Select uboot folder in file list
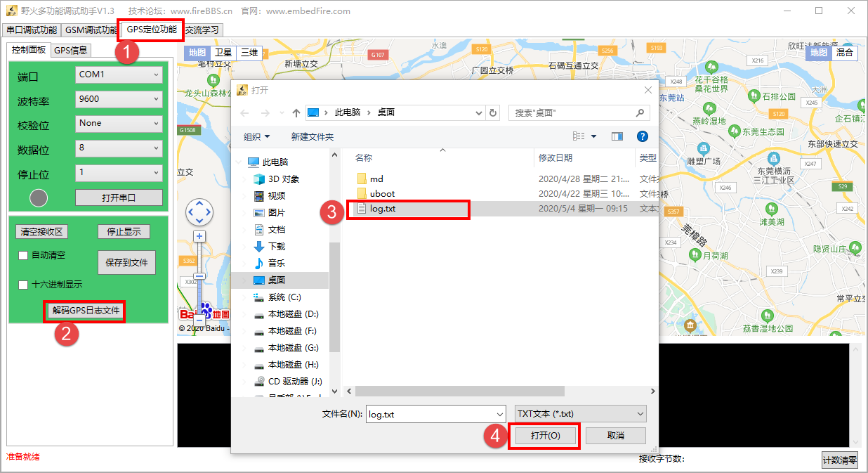The height and width of the screenshot is (473, 868). 381,193
